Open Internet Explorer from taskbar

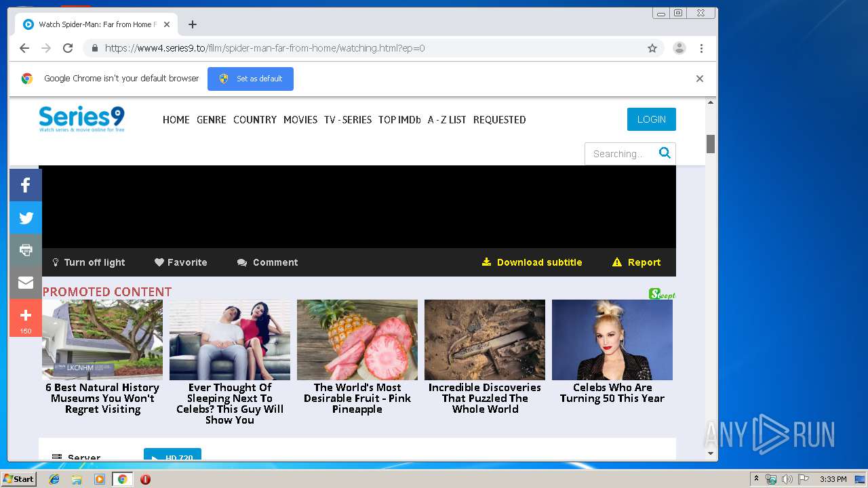54,479
